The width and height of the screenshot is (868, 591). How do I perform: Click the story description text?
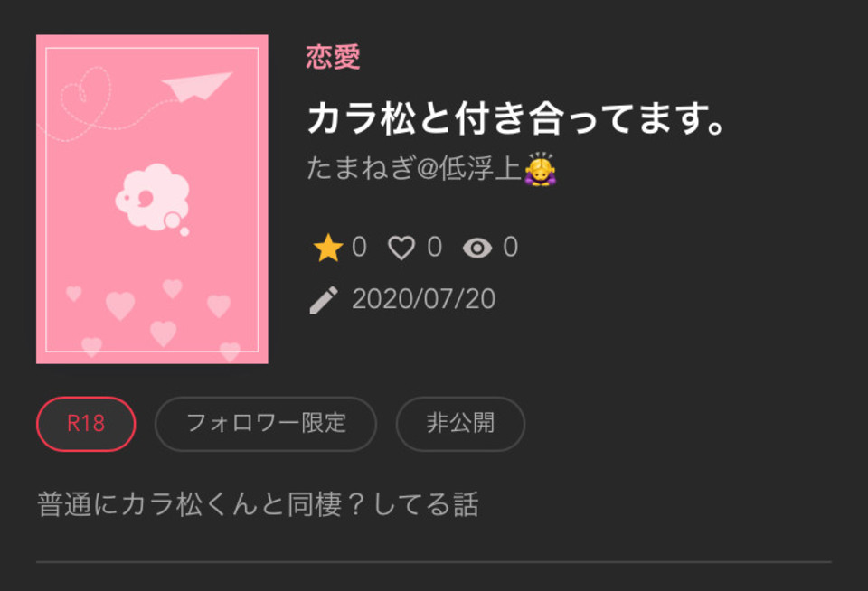[258, 504]
